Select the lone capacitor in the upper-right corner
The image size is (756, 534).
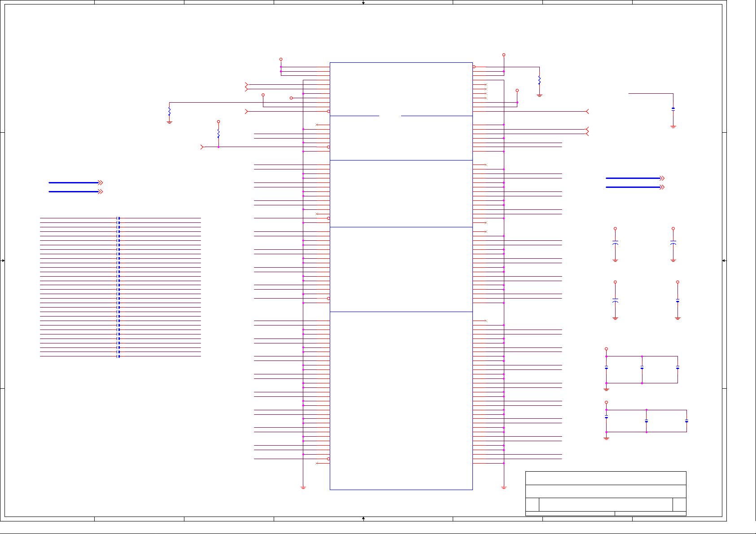coord(673,109)
